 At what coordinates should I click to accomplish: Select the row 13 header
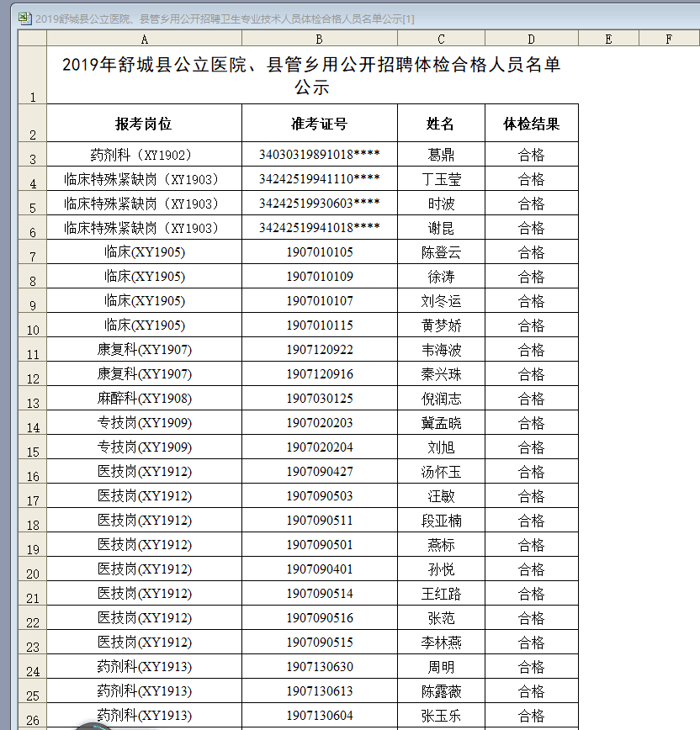(x=33, y=398)
